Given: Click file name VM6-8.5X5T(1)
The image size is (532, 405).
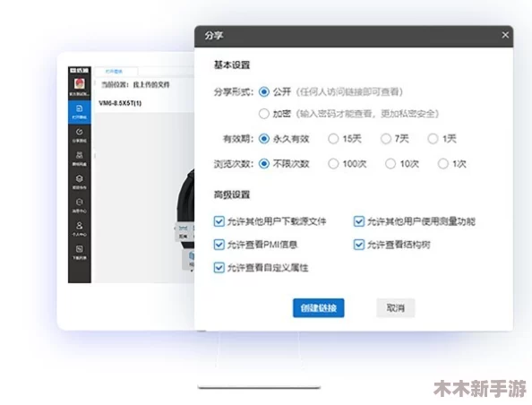Looking at the screenshot, I should (120, 103).
